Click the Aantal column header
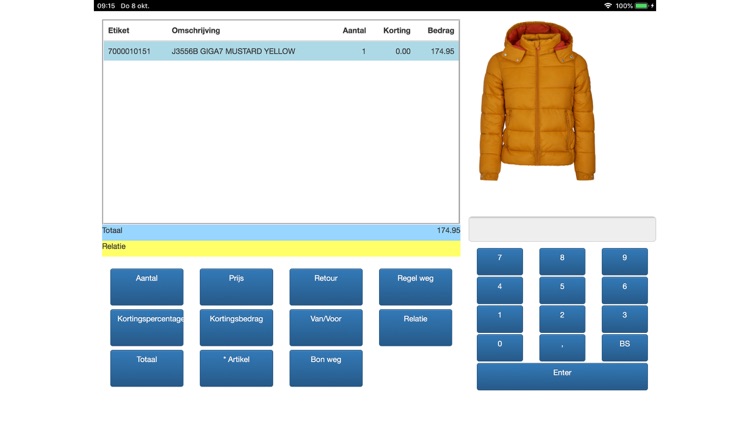 point(354,31)
